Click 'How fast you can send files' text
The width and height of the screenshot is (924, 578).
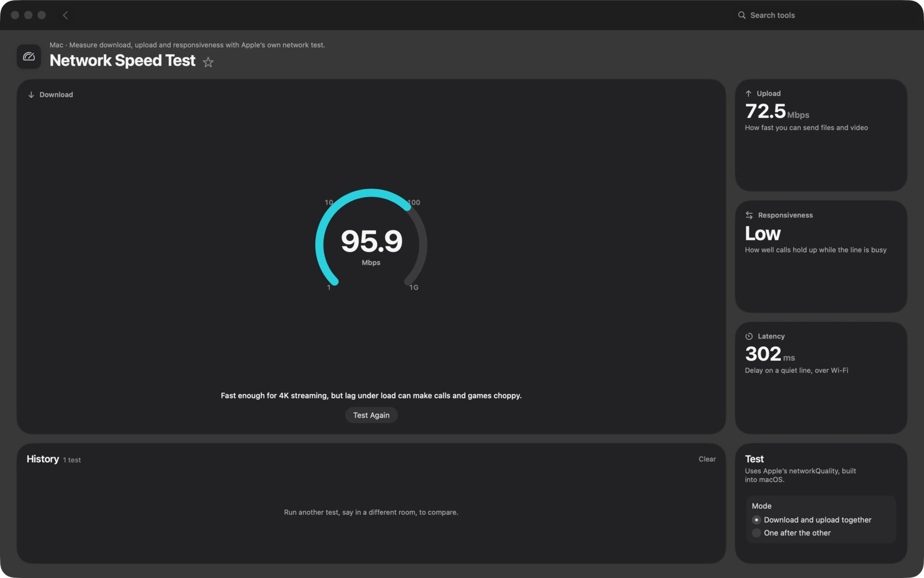pos(806,128)
